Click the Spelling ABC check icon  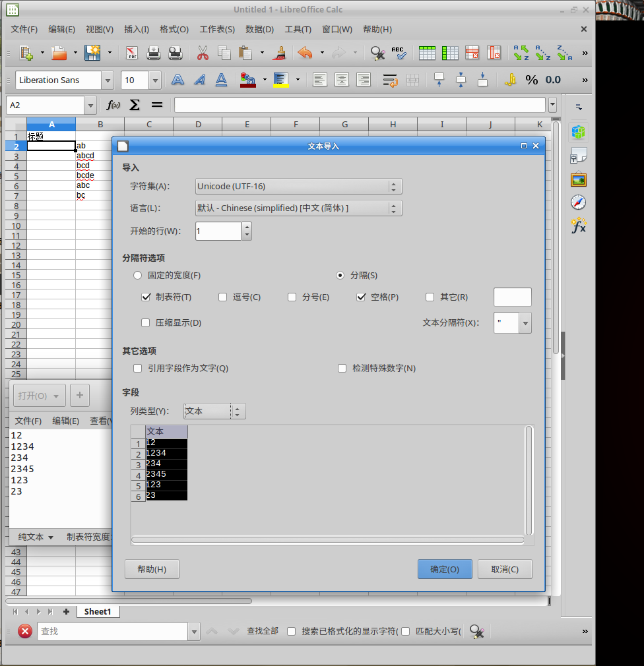[399, 53]
